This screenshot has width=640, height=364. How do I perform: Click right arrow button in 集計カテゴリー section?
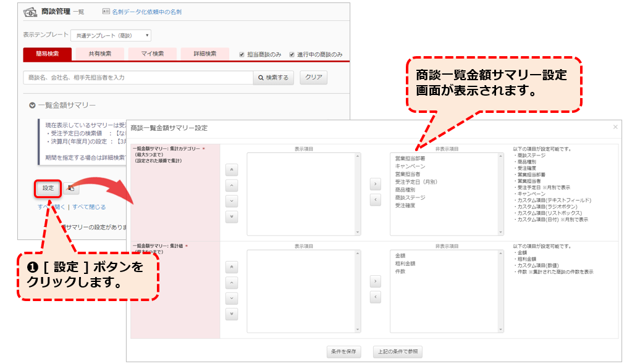[375, 184]
